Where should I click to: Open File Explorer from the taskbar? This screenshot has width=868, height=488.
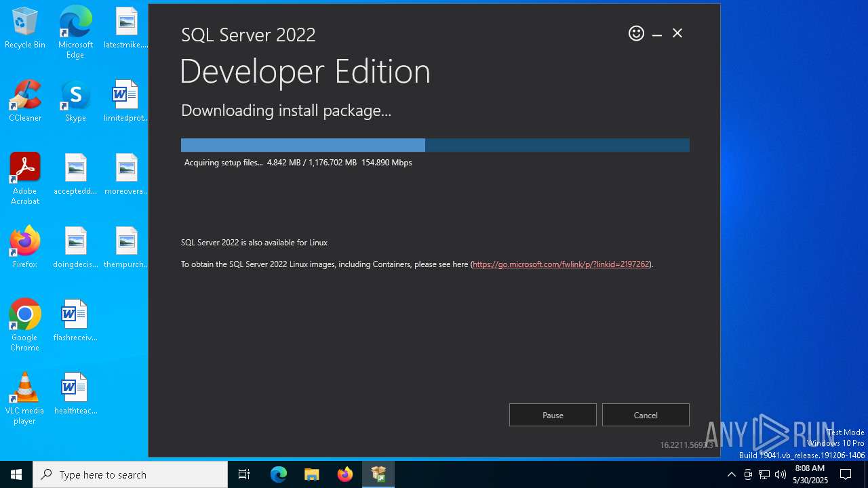point(312,474)
